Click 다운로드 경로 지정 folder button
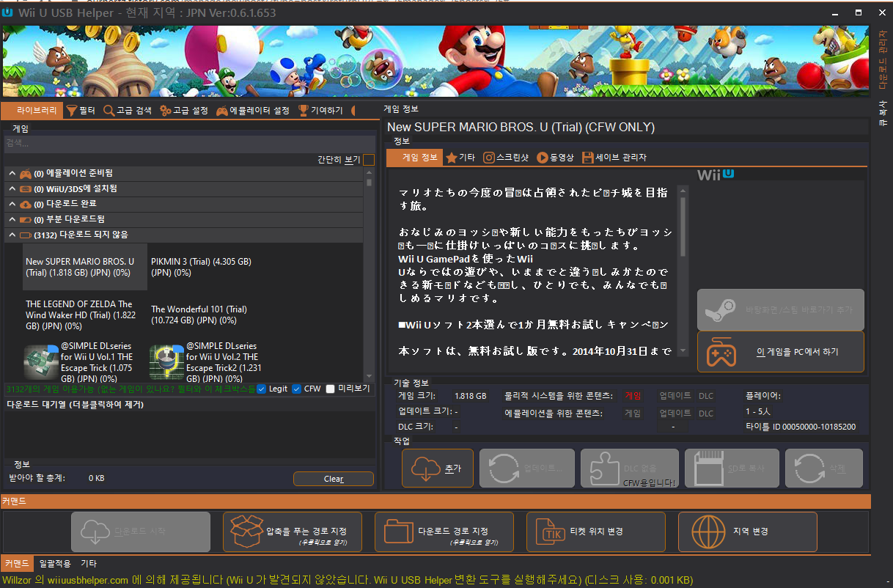Viewport: 893px width, 588px height. (444, 532)
